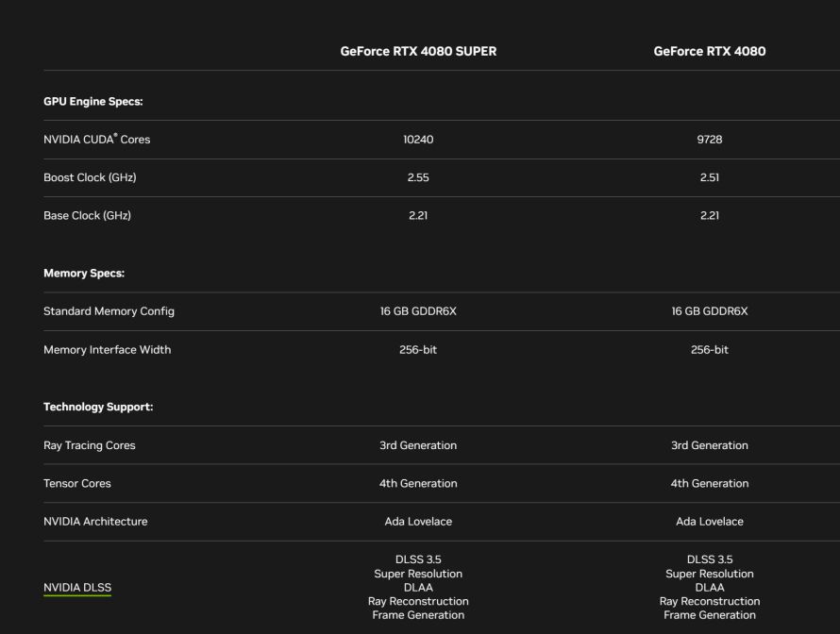
Task: Click the Ray Tracing Cores row label
Action: 89,445
